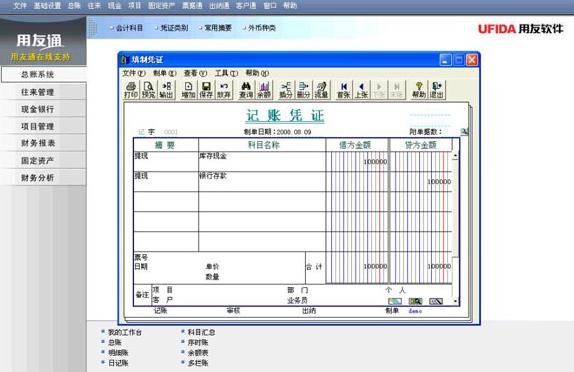Select 财务分析 in left sidebar
Viewport: 574px width, 372px height.
coord(44,178)
